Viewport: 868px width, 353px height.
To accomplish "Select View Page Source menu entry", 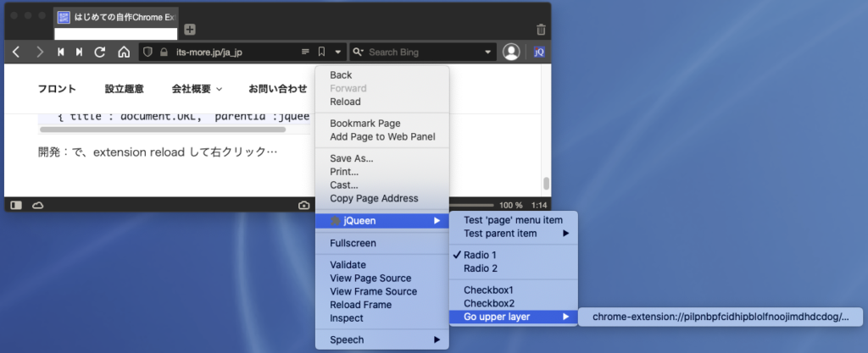I will [370, 278].
